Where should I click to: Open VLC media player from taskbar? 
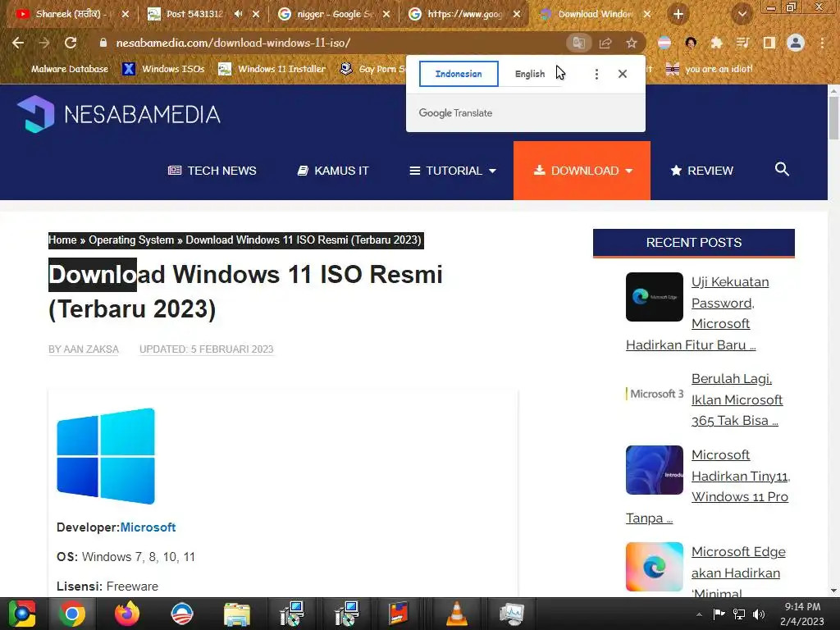(x=456, y=614)
